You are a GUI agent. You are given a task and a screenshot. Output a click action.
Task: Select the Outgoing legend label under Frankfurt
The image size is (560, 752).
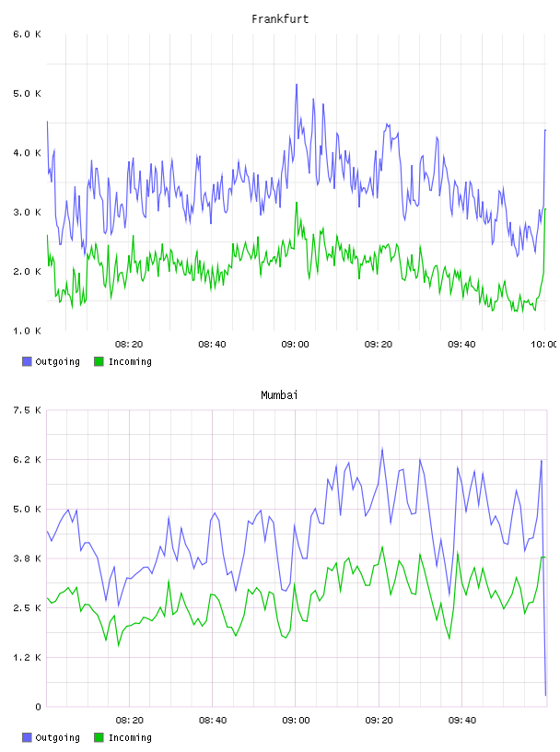pos(57,362)
